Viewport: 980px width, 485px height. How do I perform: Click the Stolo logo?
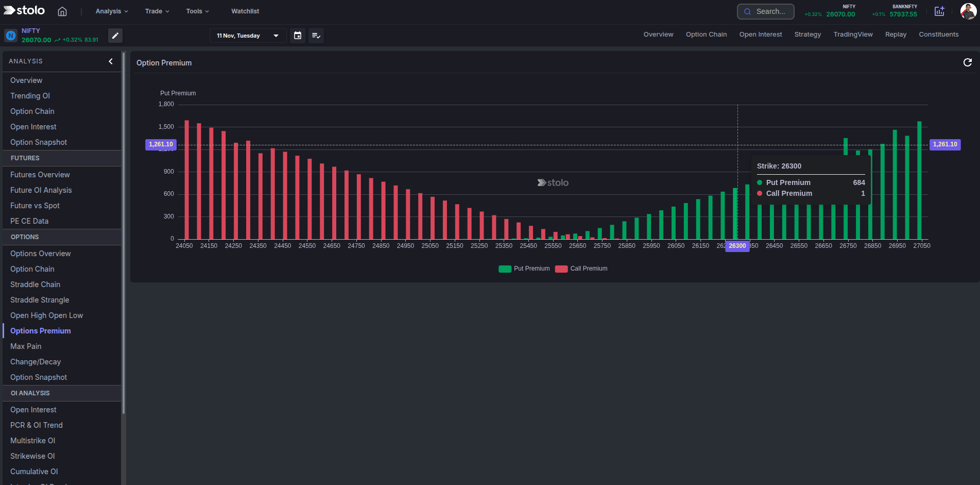(x=24, y=10)
